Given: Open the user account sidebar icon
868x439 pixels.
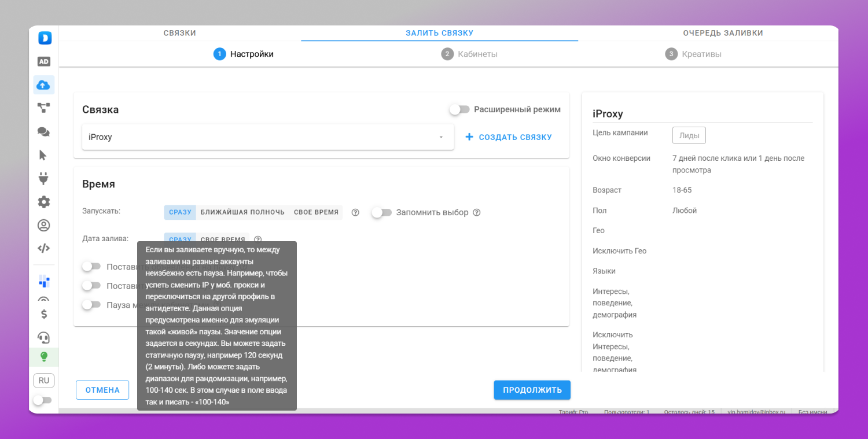Looking at the screenshot, I should pos(43,225).
